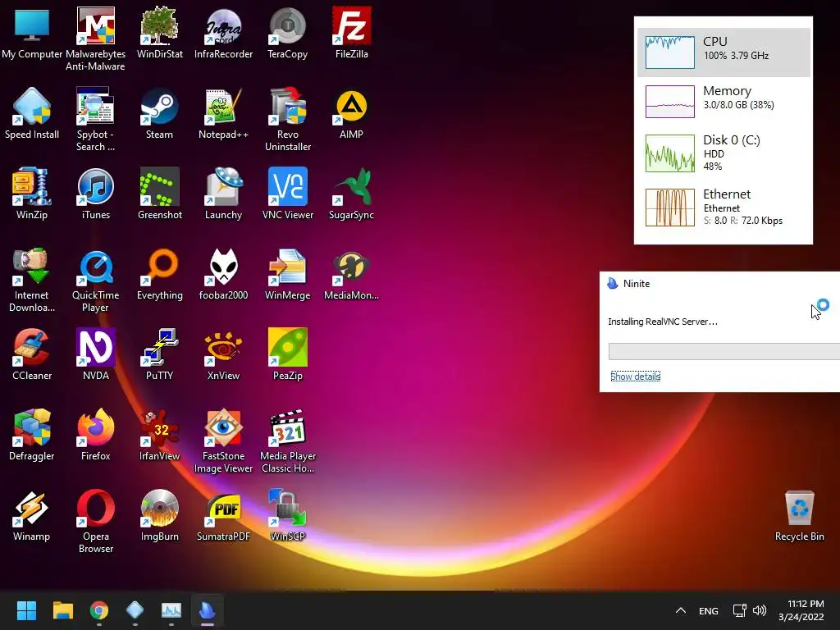This screenshot has width=840, height=630.
Task: Click the WinZip desktop icon
Action: tap(32, 193)
